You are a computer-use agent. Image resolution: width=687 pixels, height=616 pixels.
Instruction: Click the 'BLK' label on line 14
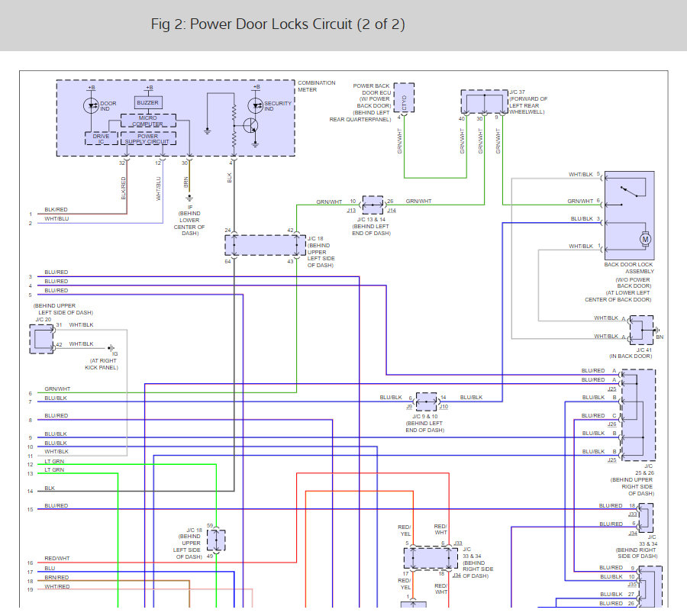point(50,488)
